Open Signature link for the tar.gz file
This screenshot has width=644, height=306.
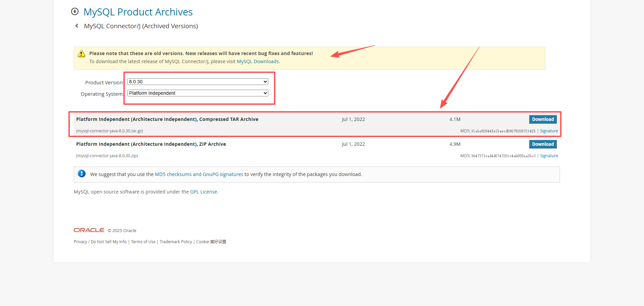(549, 131)
